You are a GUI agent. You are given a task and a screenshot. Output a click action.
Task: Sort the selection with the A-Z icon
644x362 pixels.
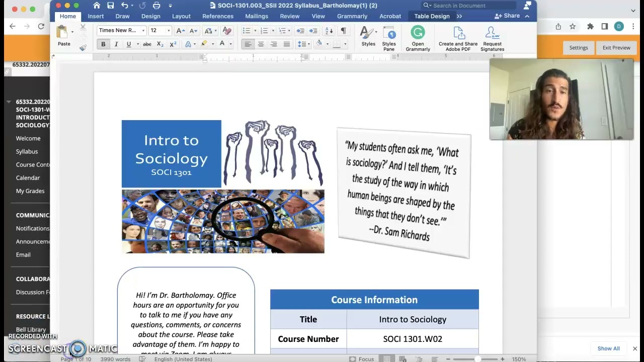click(x=329, y=31)
